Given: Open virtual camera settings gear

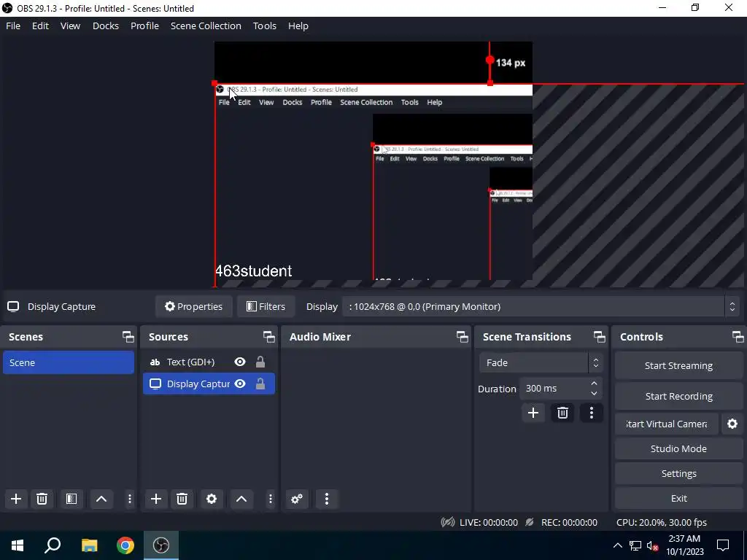Looking at the screenshot, I should (x=732, y=424).
